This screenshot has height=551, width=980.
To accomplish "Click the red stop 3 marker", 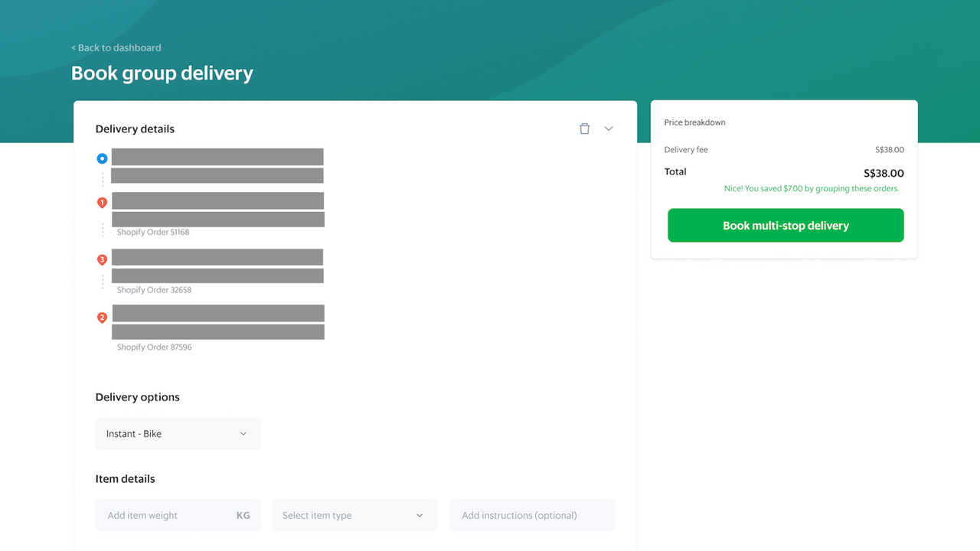I will click(x=102, y=259).
